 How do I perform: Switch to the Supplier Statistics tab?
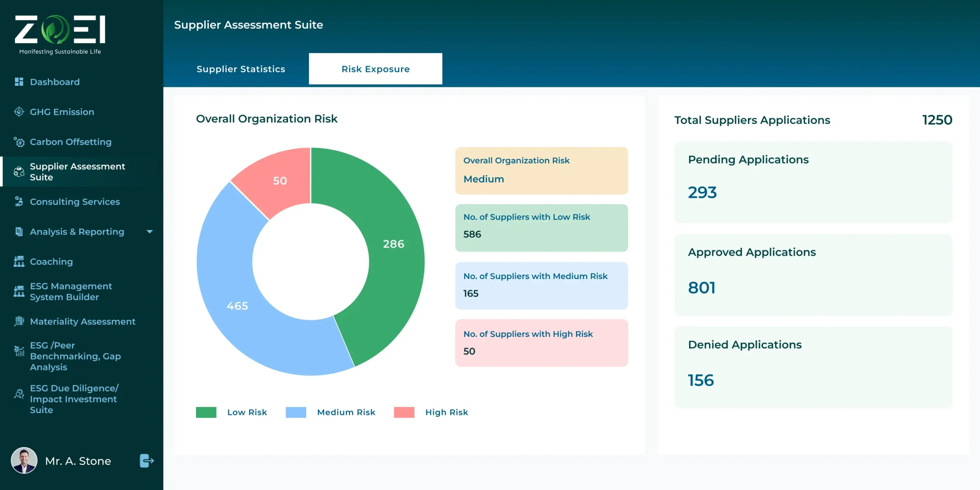click(x=241, y=69)
